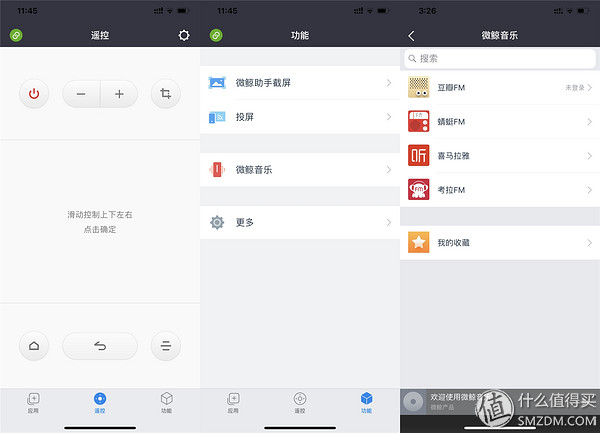600x433 pixels.
Task: Open settings gear in 遥控 header
Action: pos(184,36)
